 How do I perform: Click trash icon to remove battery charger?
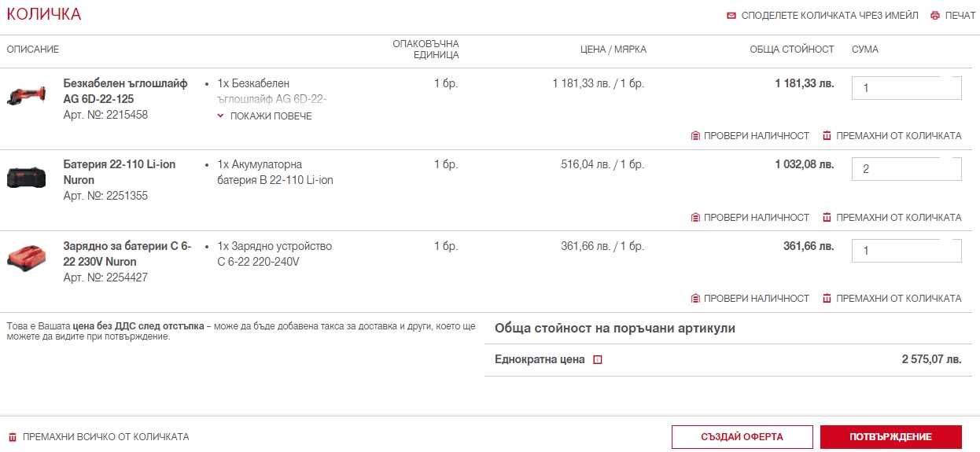827,299
